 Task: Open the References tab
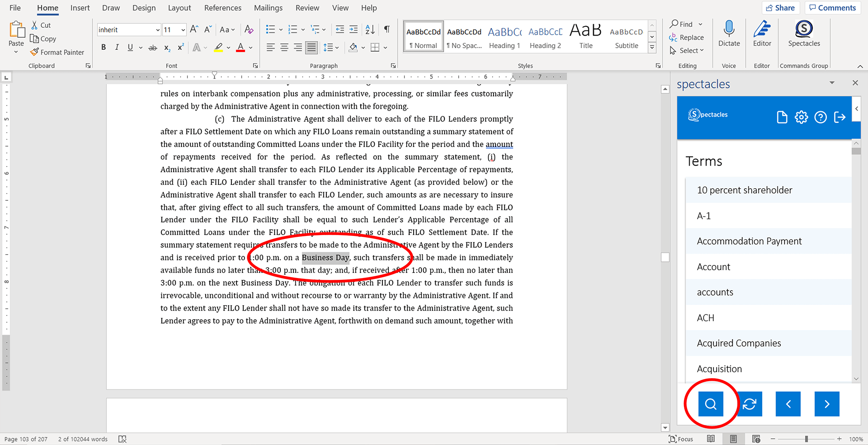[x=223, y=8]
